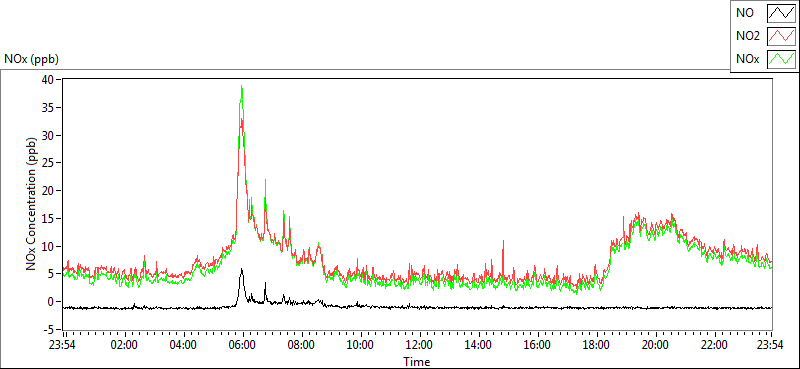This screenshot has width=800, height=369.
Task: Click the 23:54 end time label
Action: tap(771, 344)
